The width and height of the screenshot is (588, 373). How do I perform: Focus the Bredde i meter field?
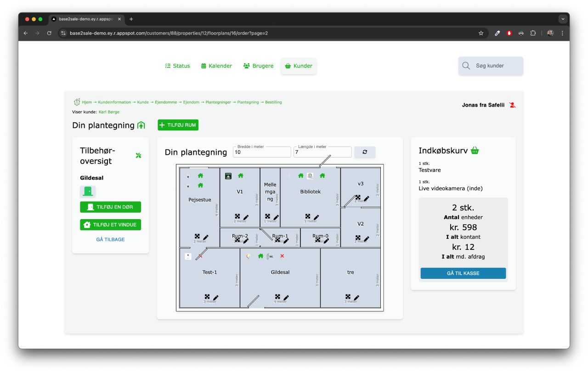coord(262,153)
